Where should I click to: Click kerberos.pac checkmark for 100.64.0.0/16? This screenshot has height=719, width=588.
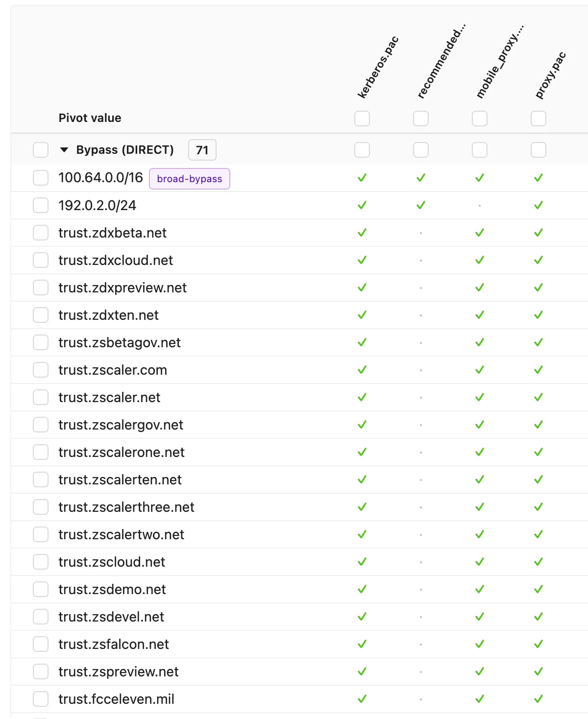tap(362, 178)
